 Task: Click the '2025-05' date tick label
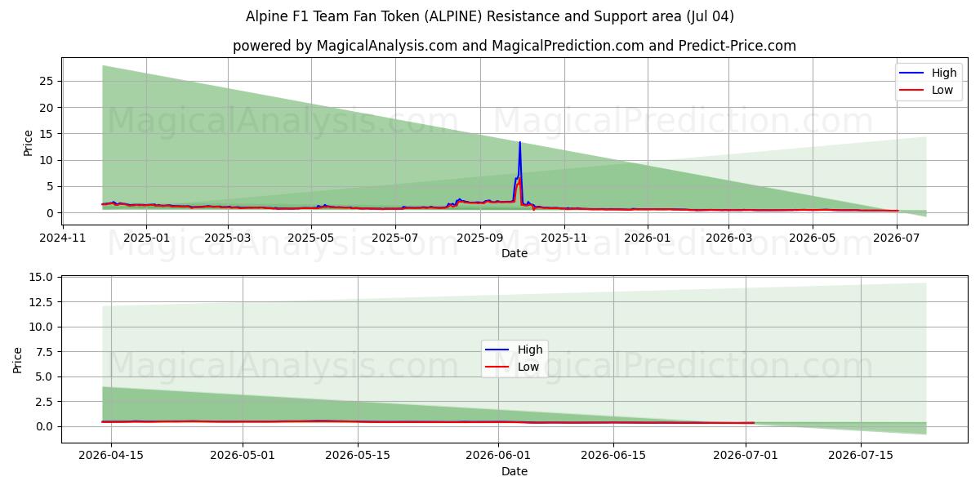(x=311, y=238)
